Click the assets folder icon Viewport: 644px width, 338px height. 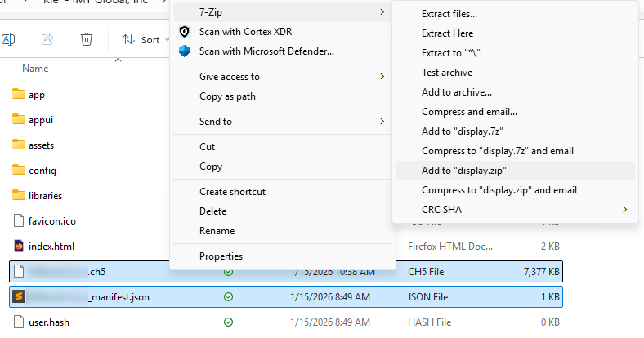coord(20,145)
